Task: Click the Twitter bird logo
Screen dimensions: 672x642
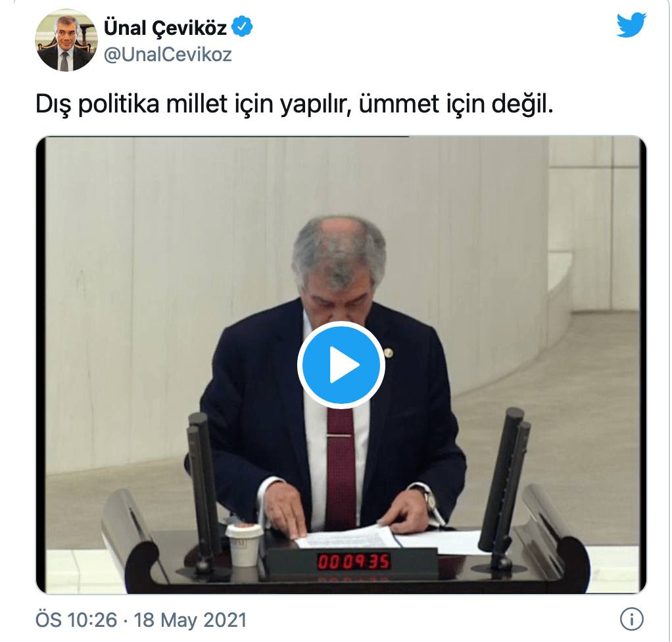Action: click(x=631, y=25)
